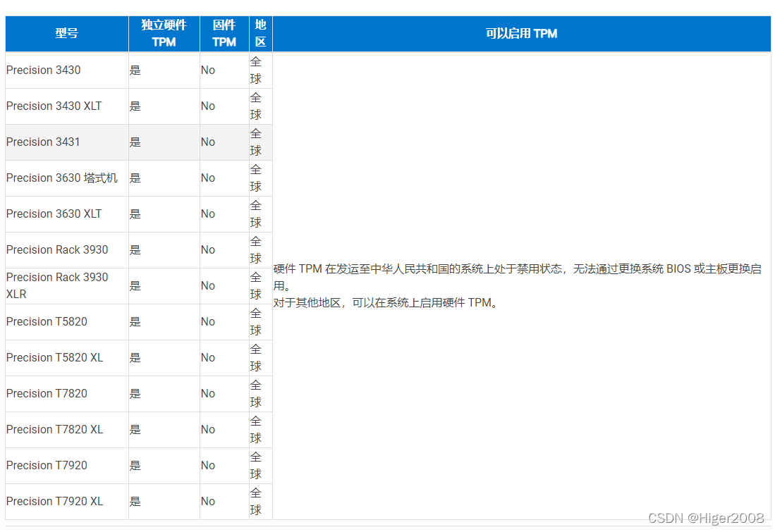Viewport: 775px width, 532px height.
Task: Click the 可以启用 TPM column header
Action: pos(521,34)
